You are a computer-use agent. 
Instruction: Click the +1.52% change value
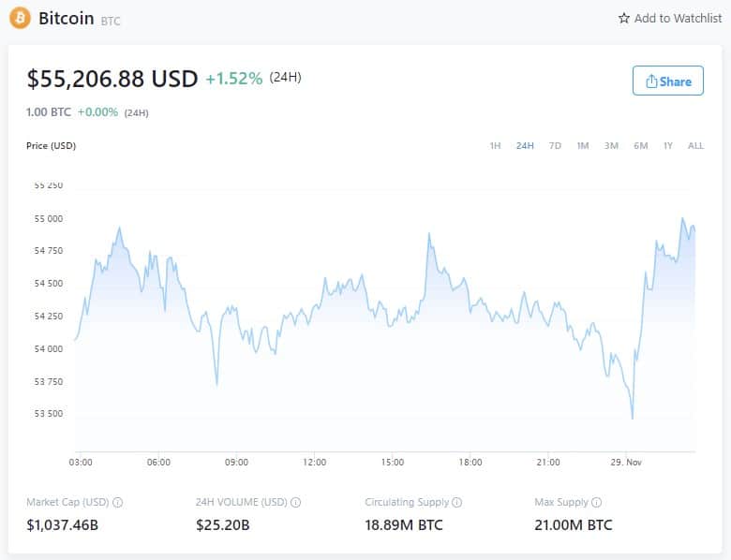[x=234, y=79]
